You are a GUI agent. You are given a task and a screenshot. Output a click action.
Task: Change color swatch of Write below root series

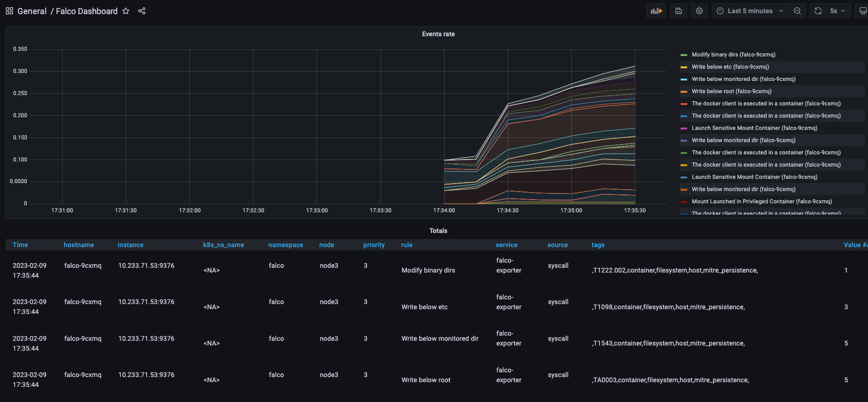coord(684,92)
